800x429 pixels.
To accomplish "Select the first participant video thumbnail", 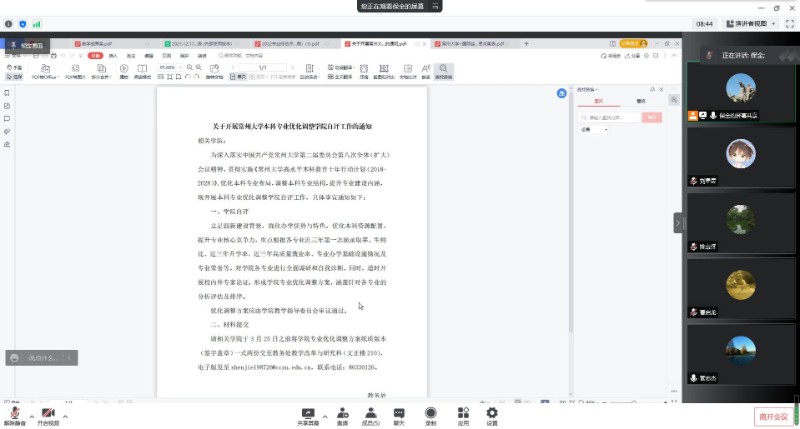I will pos(739,88).
